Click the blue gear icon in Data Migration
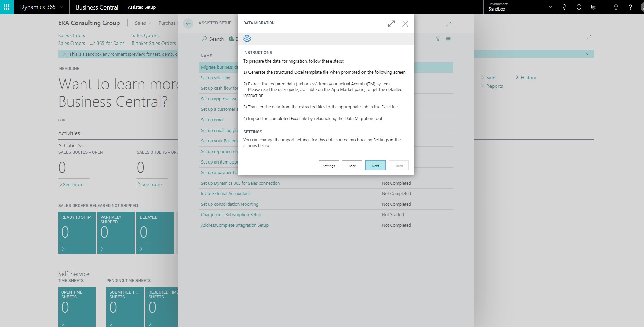The width and height of the screenshot is (644, 327). [x=247, y=39]
